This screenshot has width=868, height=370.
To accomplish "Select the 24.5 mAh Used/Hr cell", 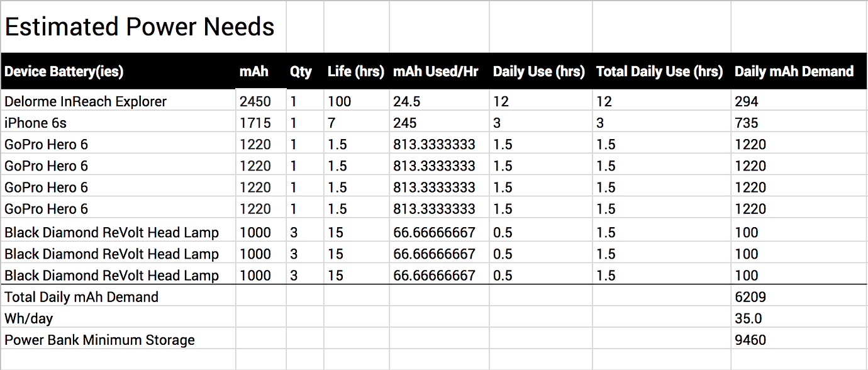I will [x=406, y=101].
